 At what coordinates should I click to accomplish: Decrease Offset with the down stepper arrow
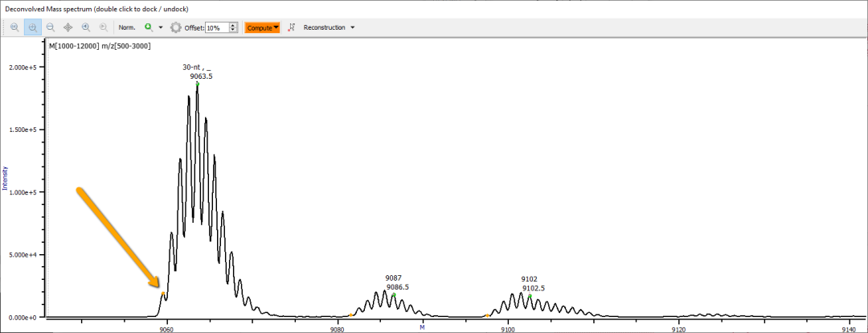234,30
